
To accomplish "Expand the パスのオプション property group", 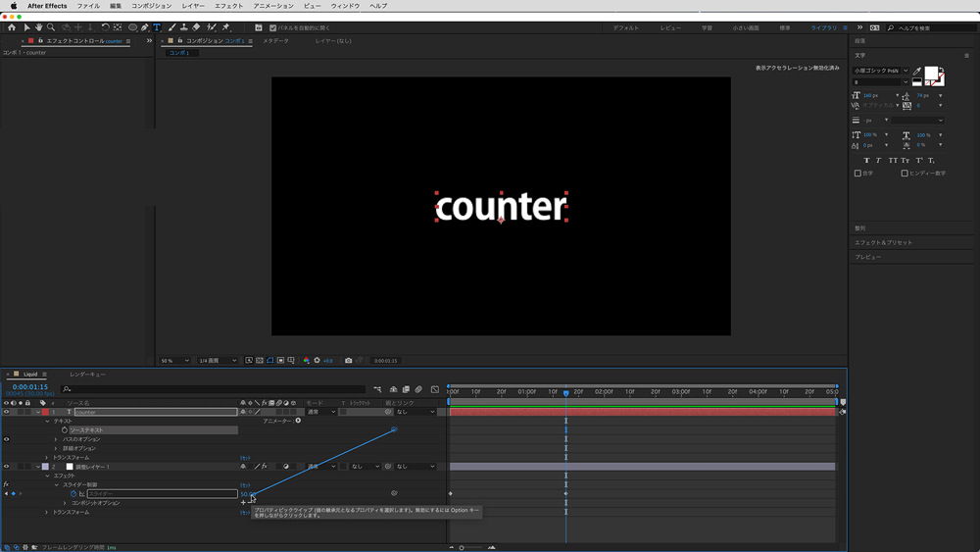I will point(55,439).
